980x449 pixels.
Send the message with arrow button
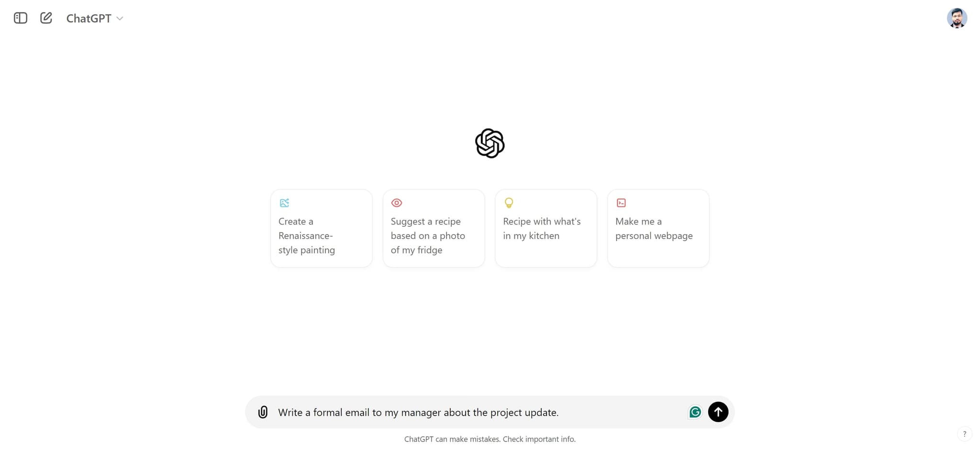point(718,412)
